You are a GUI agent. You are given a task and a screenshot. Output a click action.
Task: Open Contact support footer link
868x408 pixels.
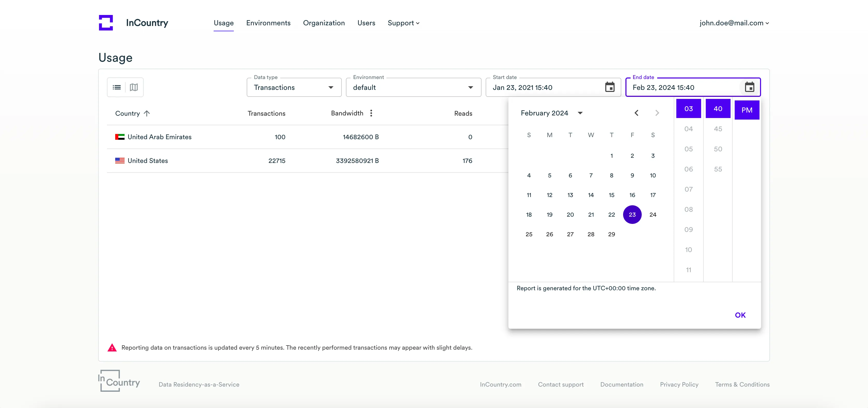click(561, 385)
